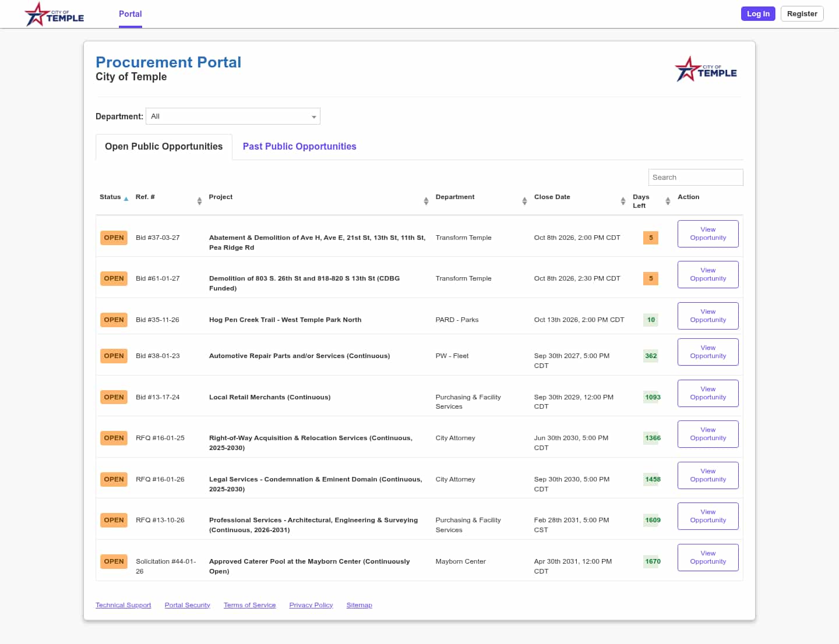
Task: Select Open Public Opportunities tab
Action: coord(164,147)
